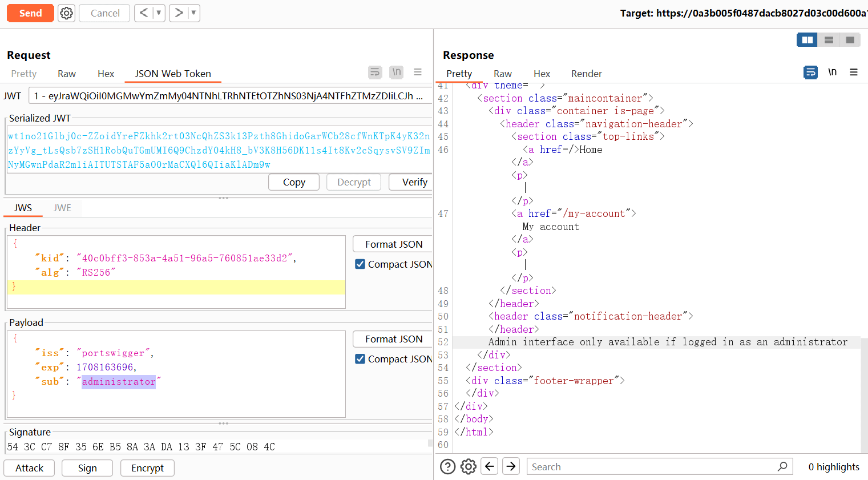Open the JWT selection combo box

pyautogui.click(x=228, y=96)
